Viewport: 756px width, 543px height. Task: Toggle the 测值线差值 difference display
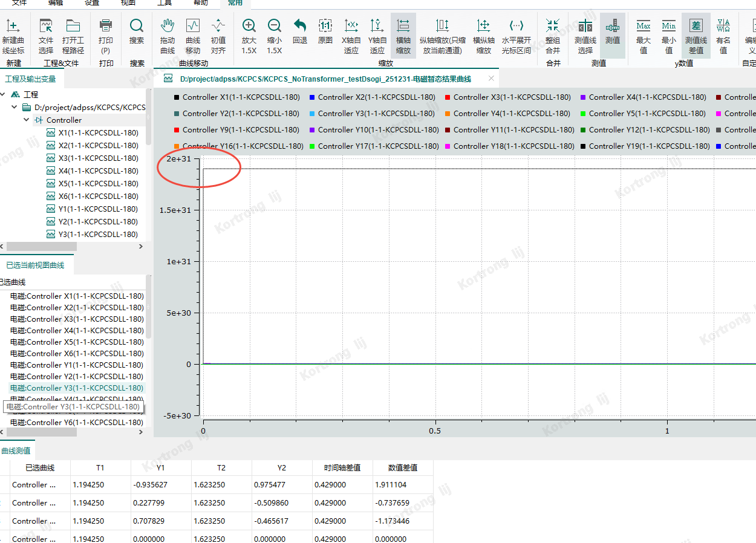point(696,26)
